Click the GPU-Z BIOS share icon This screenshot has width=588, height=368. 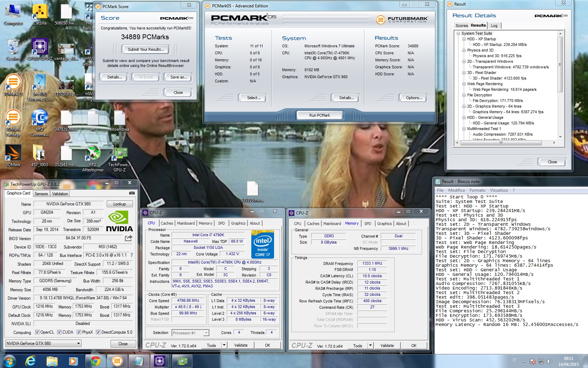[128, 238]
